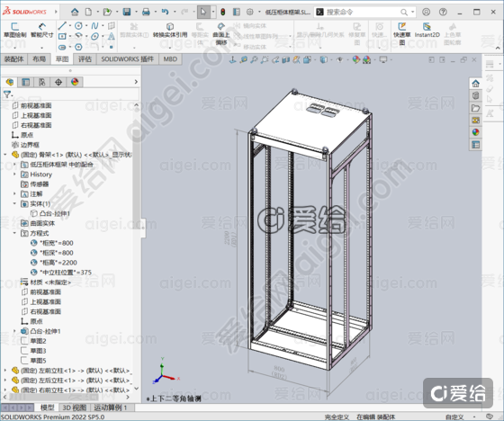Expand the History tree node
Screen dimensions: 504x421
click(14, 175)
